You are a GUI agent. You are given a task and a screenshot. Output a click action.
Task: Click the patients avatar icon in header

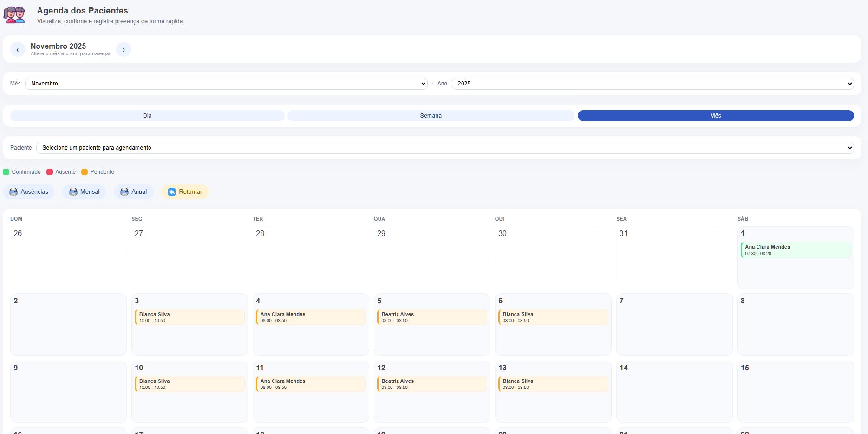(14, 15)
